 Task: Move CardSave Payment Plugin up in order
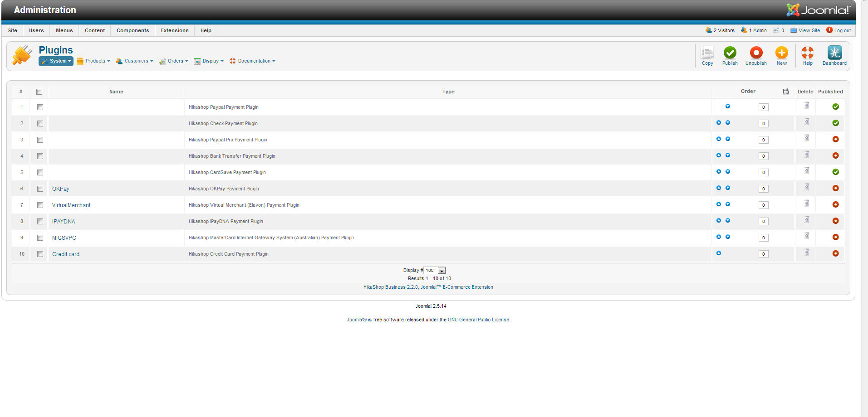[719, 172]
